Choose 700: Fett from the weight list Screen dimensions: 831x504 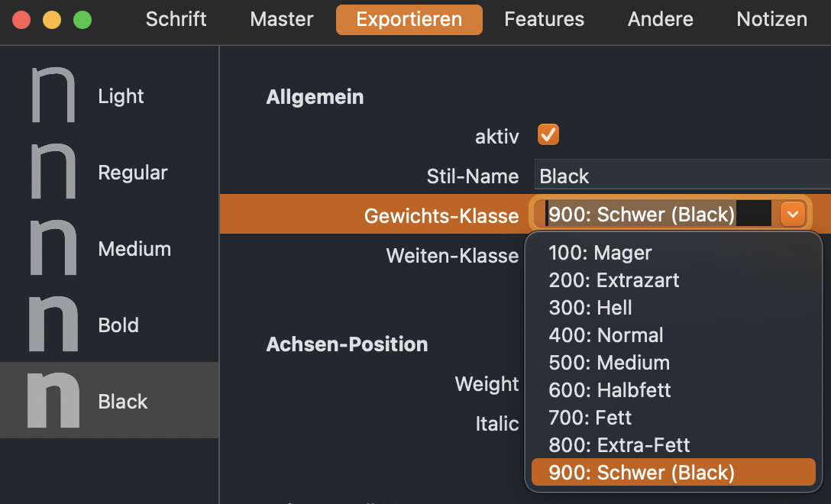(x=590, y=418)
